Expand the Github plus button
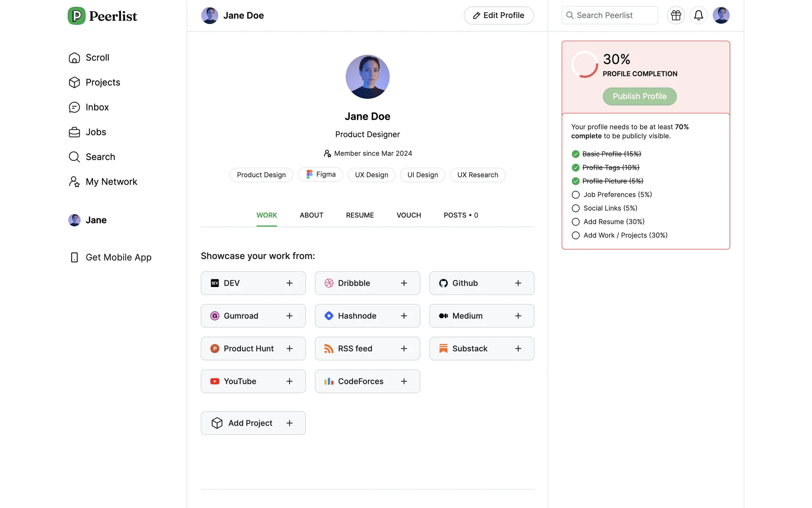This screenshot has width=812, height=508. click(518, 283)
